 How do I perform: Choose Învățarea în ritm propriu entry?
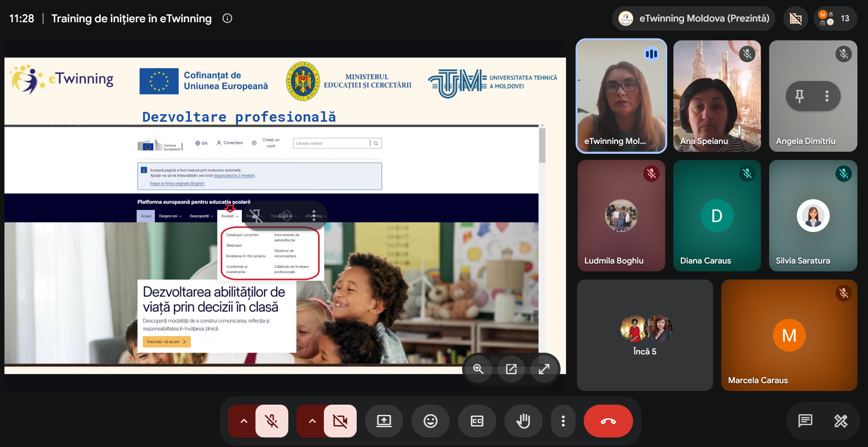coord(246,256)
